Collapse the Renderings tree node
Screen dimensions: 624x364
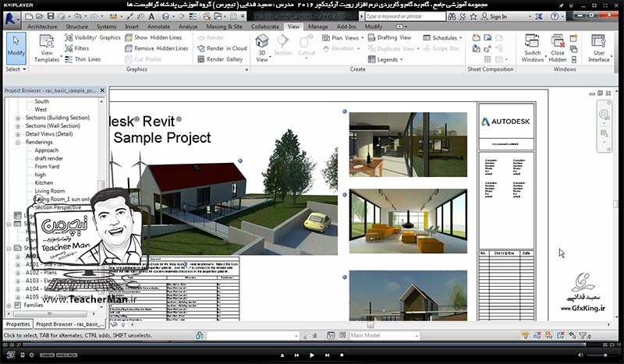[x=17, y=142]
